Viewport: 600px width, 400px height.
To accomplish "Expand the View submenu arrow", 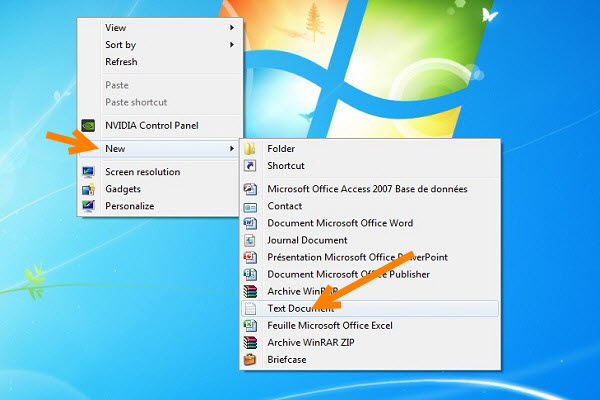I will [x=232, y=28].
